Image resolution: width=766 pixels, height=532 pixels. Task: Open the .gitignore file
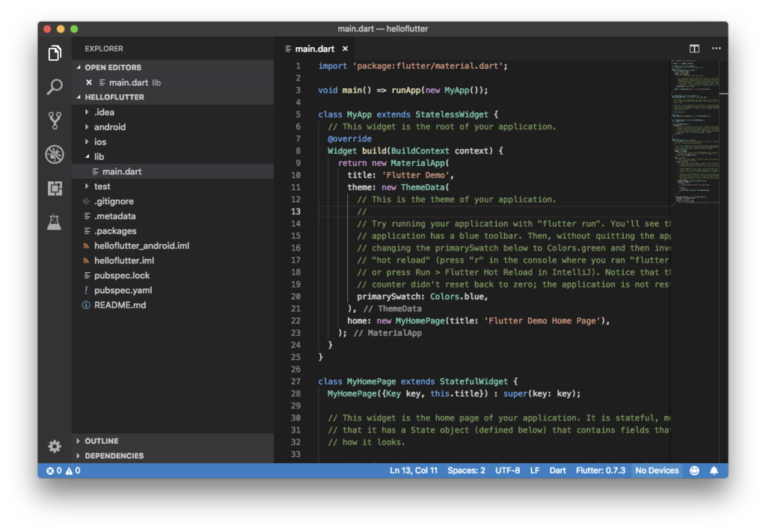point(173,201)
